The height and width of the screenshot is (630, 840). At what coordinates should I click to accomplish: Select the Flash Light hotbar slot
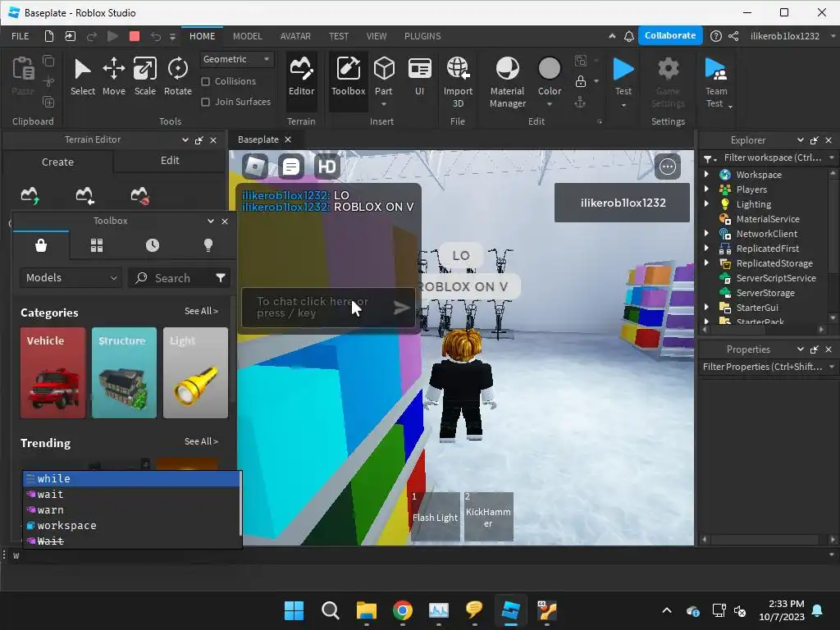tap(435, 517)
